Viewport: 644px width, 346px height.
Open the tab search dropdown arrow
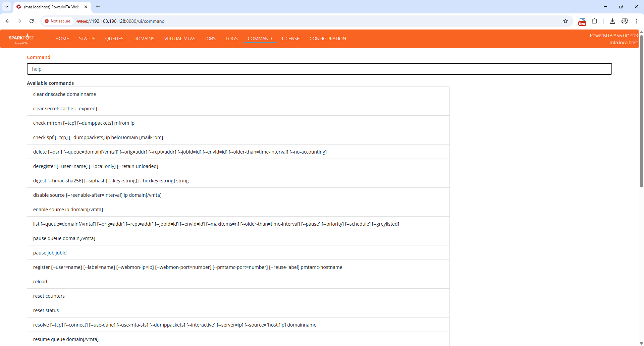pos(7,7)
